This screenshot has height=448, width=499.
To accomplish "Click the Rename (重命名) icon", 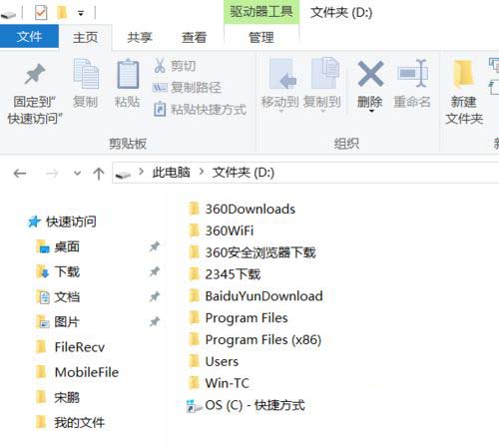I will (412, 73).
